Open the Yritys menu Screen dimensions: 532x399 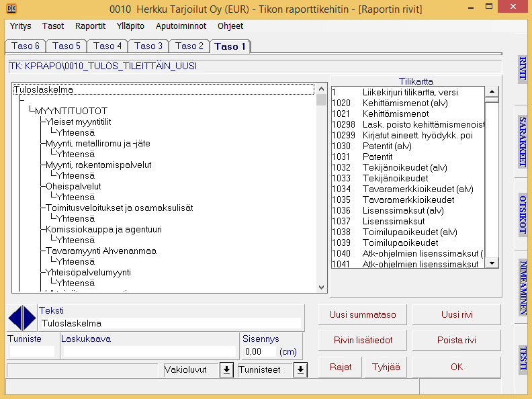20,26
